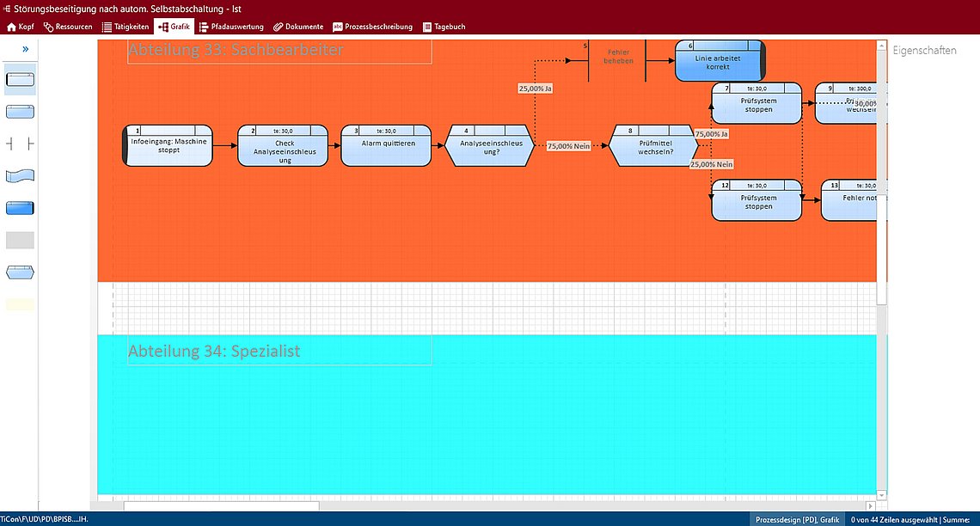Click the vertical scrollbar down arrow
This screenshot has width=980, height=526.
pyautogui.click(x=881, y=495)
